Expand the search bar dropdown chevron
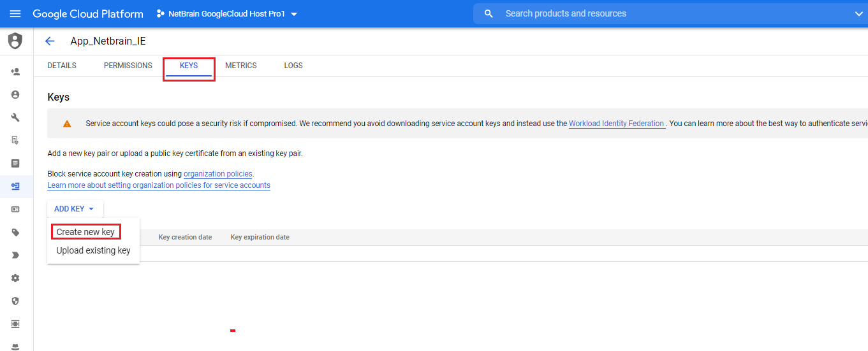868x351 pixels. click(858, 14)
